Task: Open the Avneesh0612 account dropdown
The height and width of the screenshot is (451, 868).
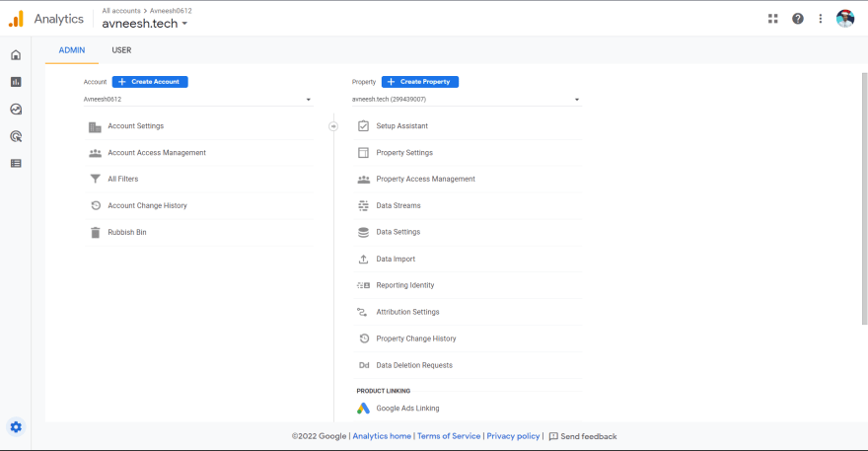Action: (x=198, y=100)
